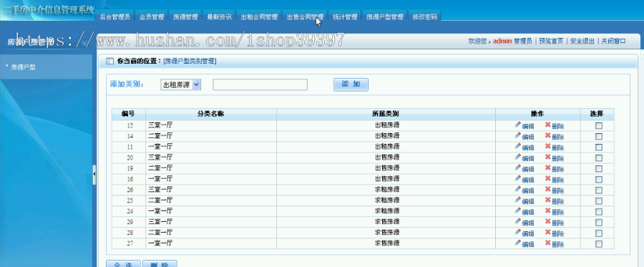Switch to the 会员管理 tab
This screenshot has width=644, height=267.
click(152, 17)
